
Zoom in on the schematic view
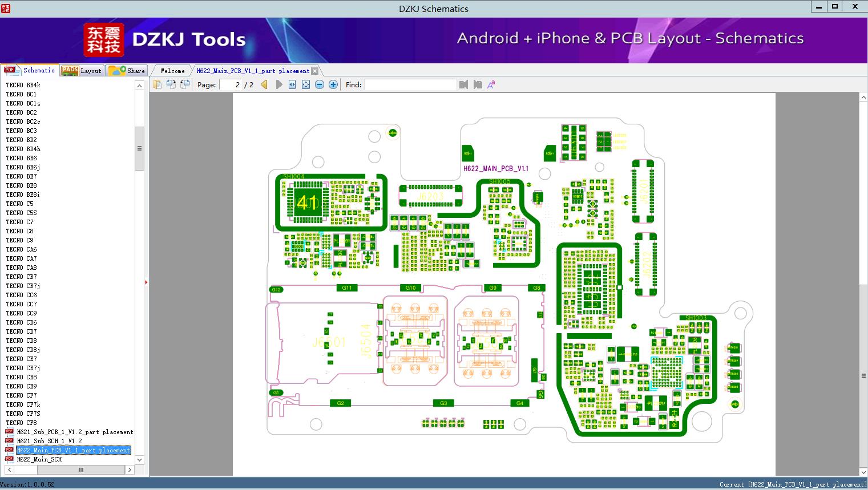click(x=333, y=84)
